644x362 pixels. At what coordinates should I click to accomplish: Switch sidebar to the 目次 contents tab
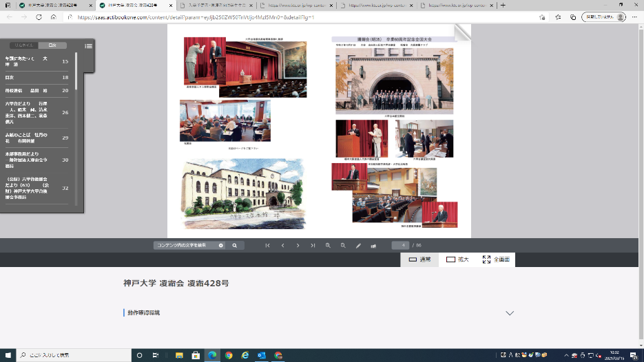pos(52,45)
